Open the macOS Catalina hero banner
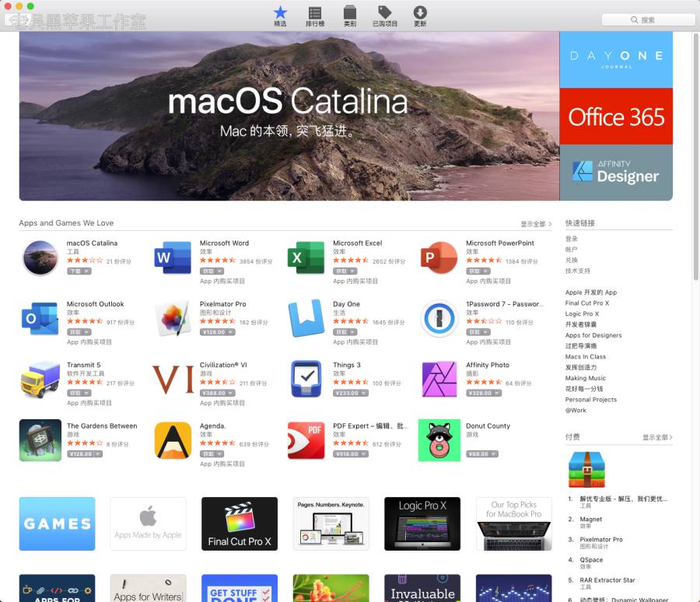 tap(289, 116)
